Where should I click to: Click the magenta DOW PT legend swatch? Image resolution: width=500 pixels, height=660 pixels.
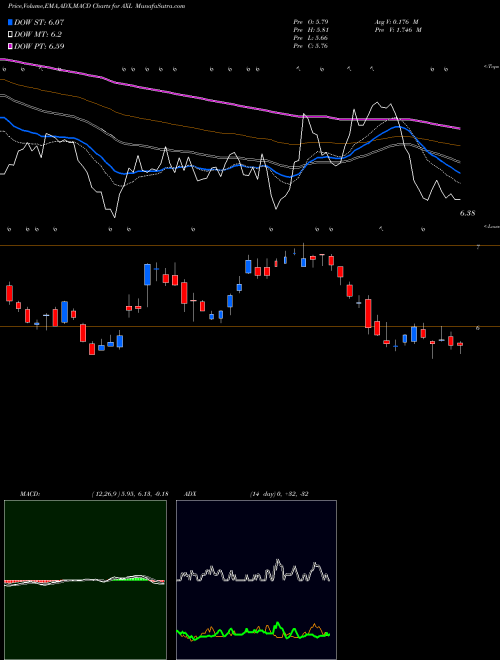11,46
